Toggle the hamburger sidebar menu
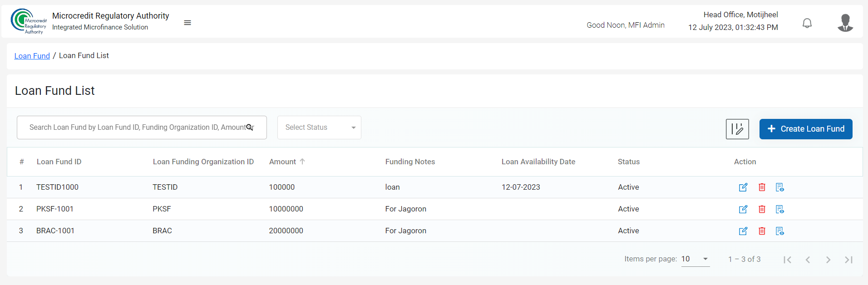Screen dimensions: 868x285 pyautogui.click(x=187, y=23)
